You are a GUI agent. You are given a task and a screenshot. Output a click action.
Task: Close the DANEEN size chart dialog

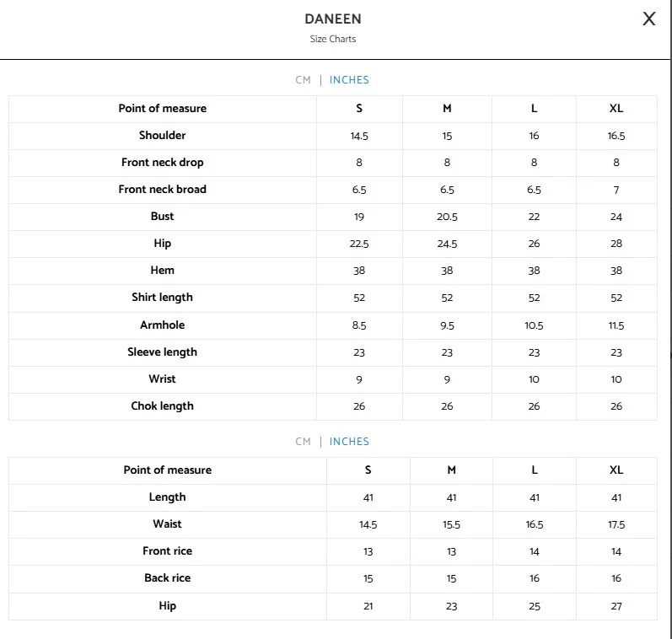pos(648,19)
